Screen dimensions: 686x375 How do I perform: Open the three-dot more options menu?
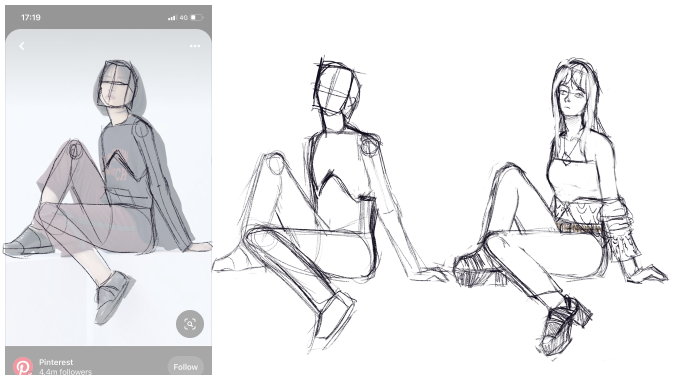tap(195, 46)
